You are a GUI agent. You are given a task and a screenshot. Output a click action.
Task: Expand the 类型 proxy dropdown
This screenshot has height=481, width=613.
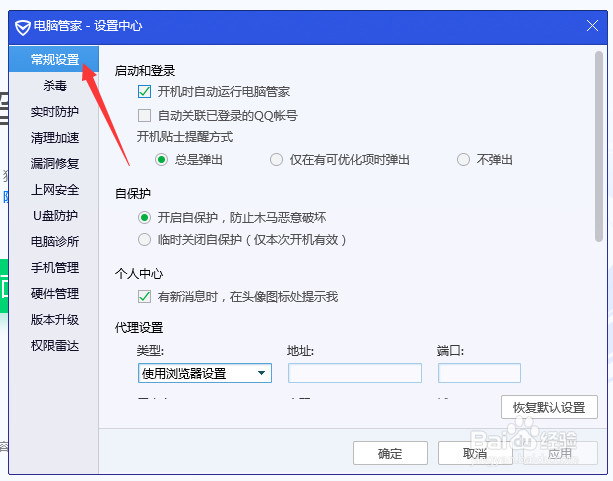204,373
